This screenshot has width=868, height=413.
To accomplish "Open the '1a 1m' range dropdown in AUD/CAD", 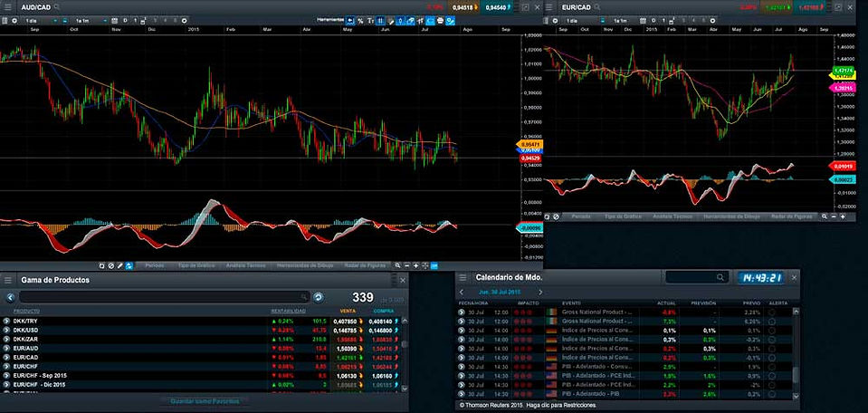I will point(89,21).
